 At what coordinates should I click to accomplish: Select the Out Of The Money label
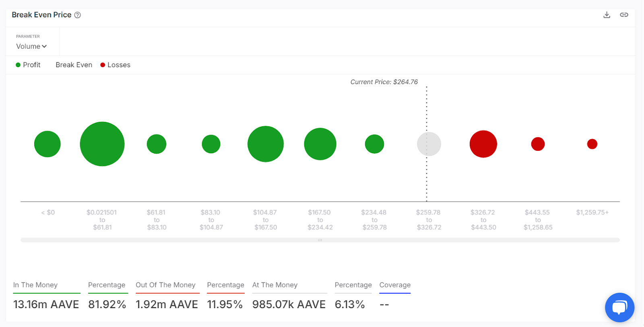coord(165,285)
